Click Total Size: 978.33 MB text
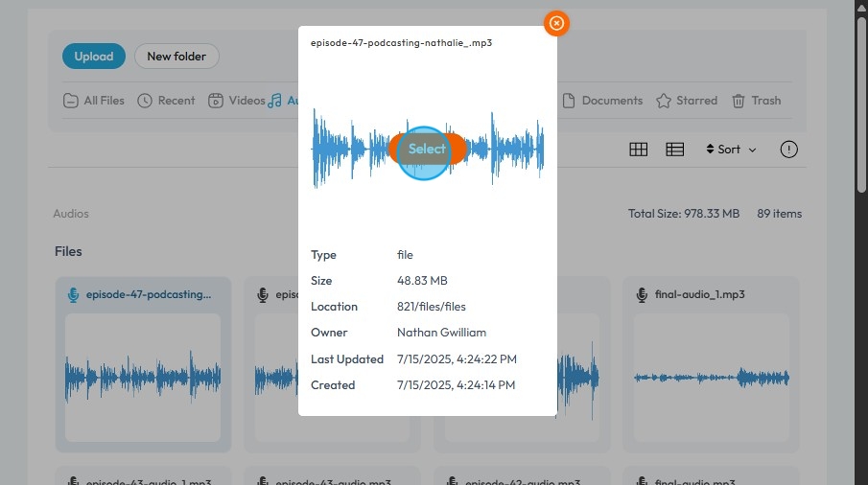The image size is (868, 485). point(684,214)
